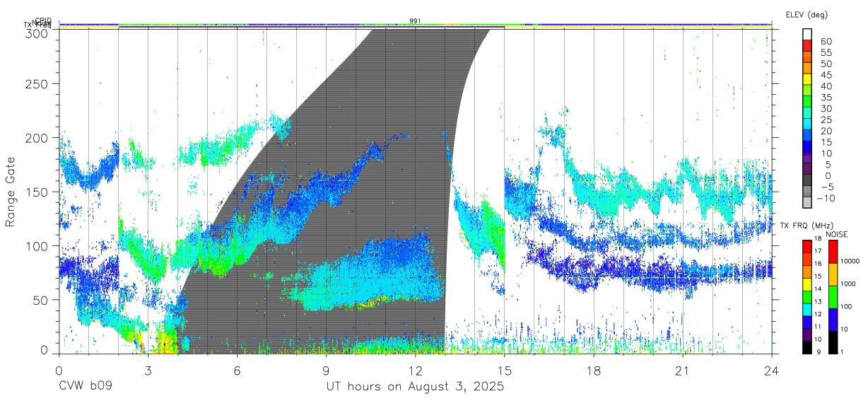Click the 'CVW b09' radar label
The width and height of the screenshot is (868, 401).
click(x=86, y=387)
